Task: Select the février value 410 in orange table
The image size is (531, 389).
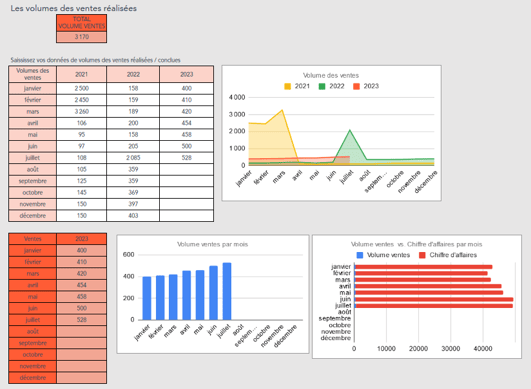Action: [x=82, y=262]
